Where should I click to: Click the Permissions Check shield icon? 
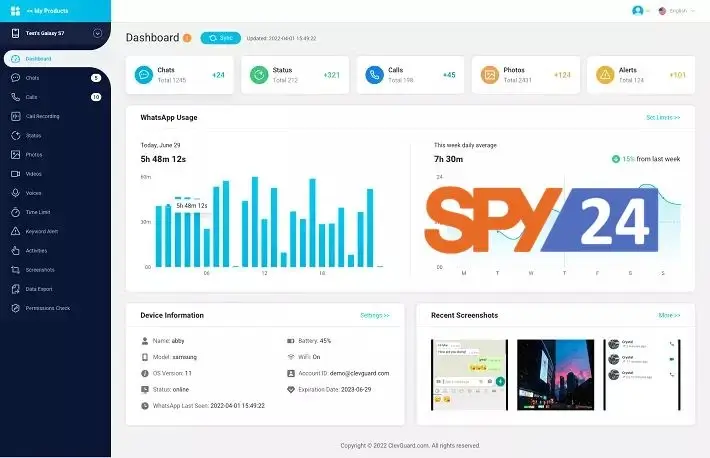pyautogui.click(x=15, y=308)
